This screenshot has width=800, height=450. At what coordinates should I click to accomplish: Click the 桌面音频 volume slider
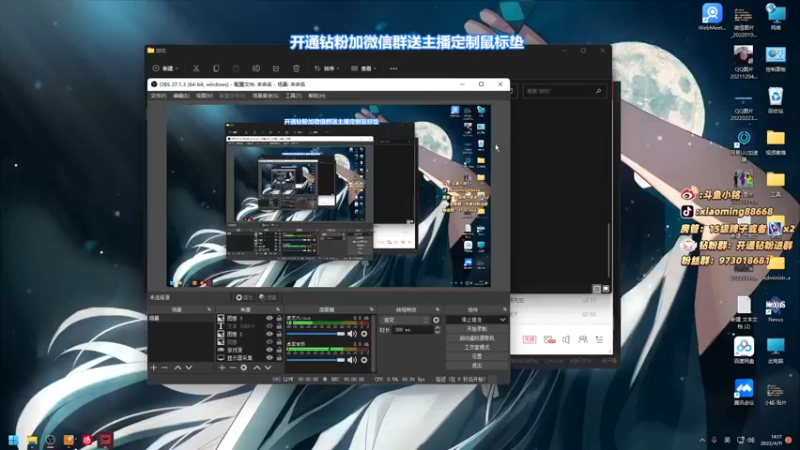[x=316, y=360]
